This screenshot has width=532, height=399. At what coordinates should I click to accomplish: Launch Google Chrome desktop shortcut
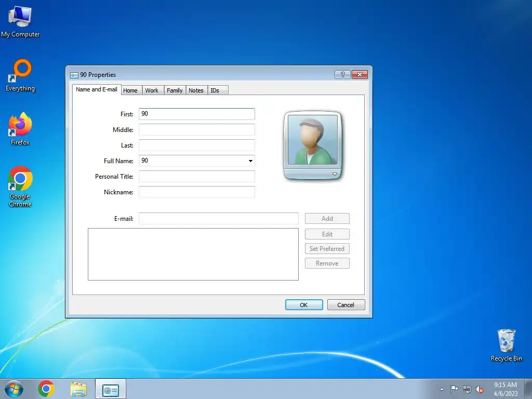point(20,187)
